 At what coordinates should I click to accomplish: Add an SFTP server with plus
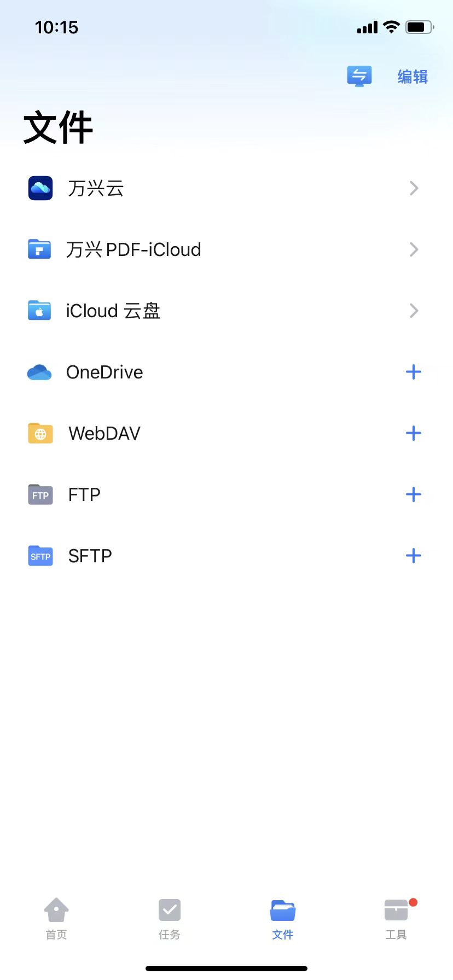point(414,556)
